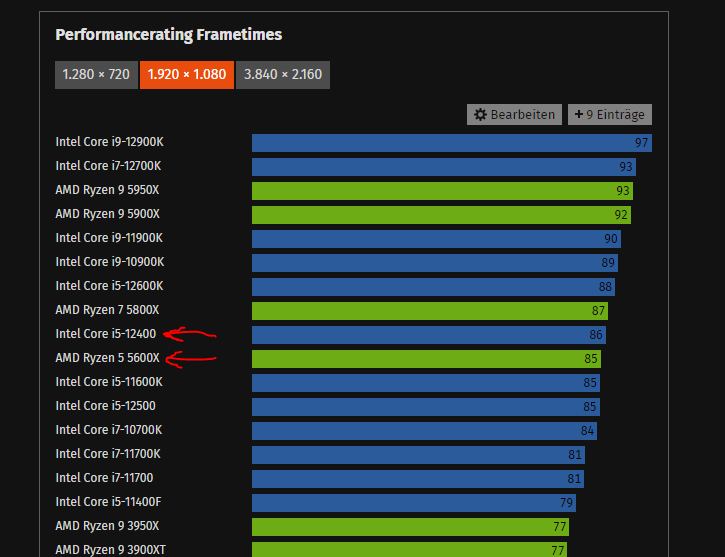Click the AMD Ryzen 7 5800X label
725x557 pixels.
107,310
